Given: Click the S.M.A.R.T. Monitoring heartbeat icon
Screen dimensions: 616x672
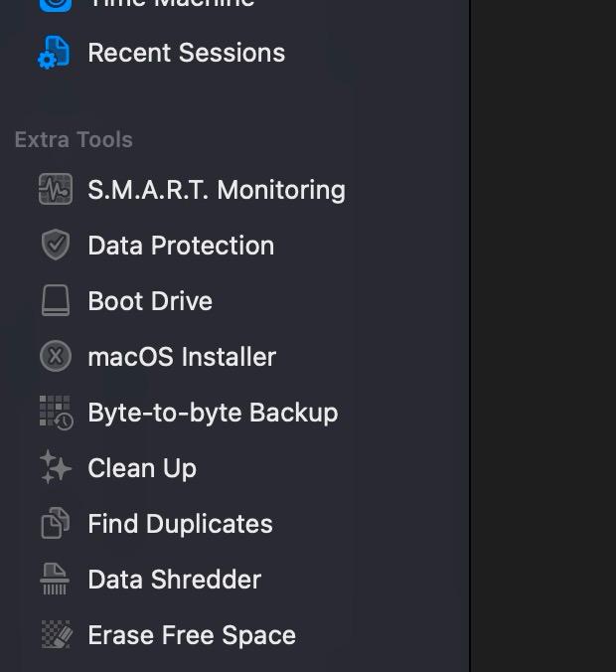Looking at the screenshot, I should coord(56,190).
